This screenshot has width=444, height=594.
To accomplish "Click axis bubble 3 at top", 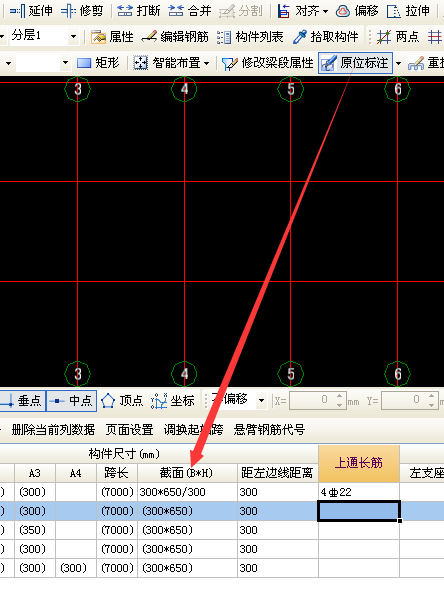I will [78, 89].
